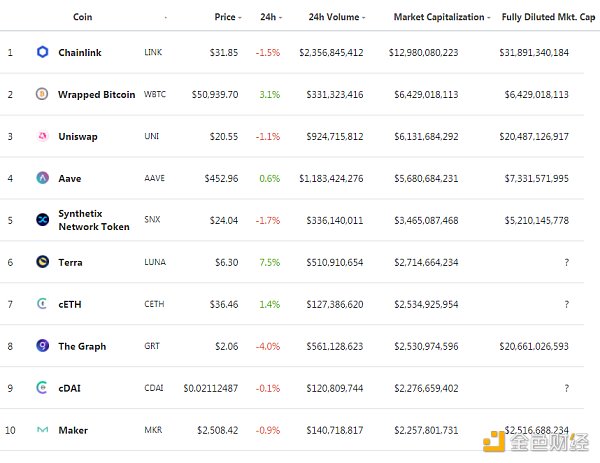Click The Graph coin logo icon
The image size is (600, 463).
[x=42, y=346]
